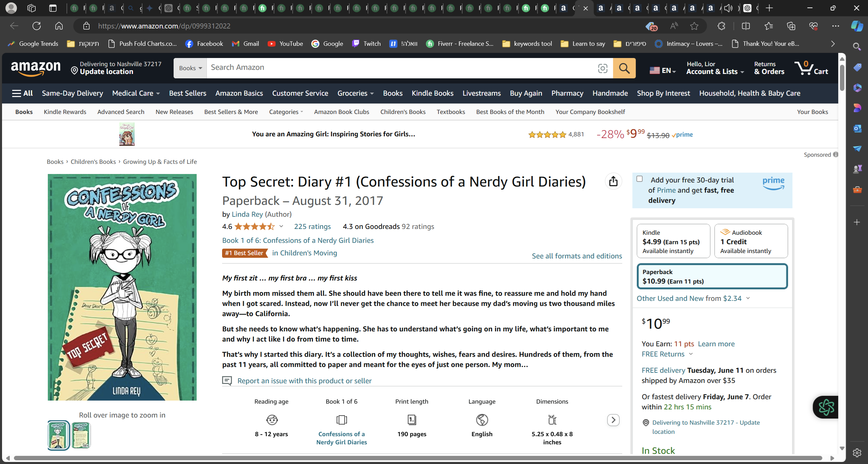Expand Other Used and New offers
Image resolution: width=868 pixels, height=464 pixels.
tap(693, 298)
